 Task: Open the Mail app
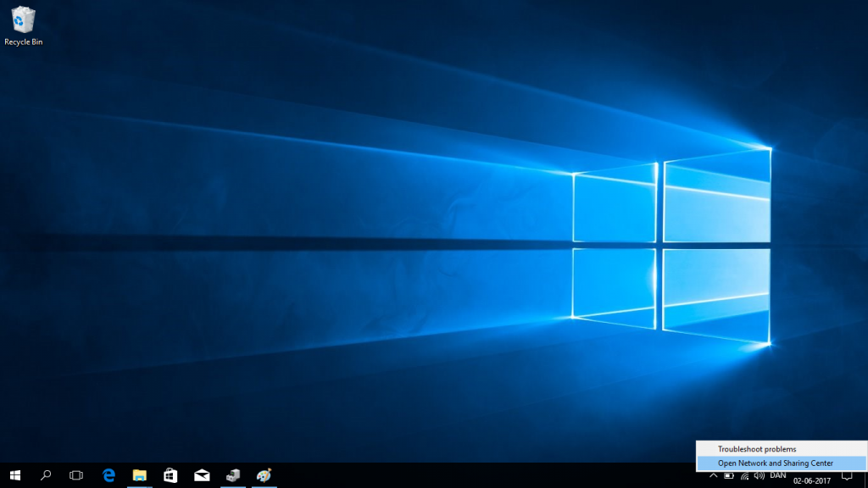[202, 475]
